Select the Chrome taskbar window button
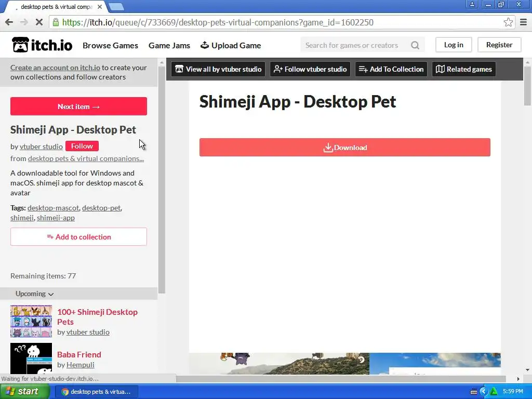 (x=96, y=392)
